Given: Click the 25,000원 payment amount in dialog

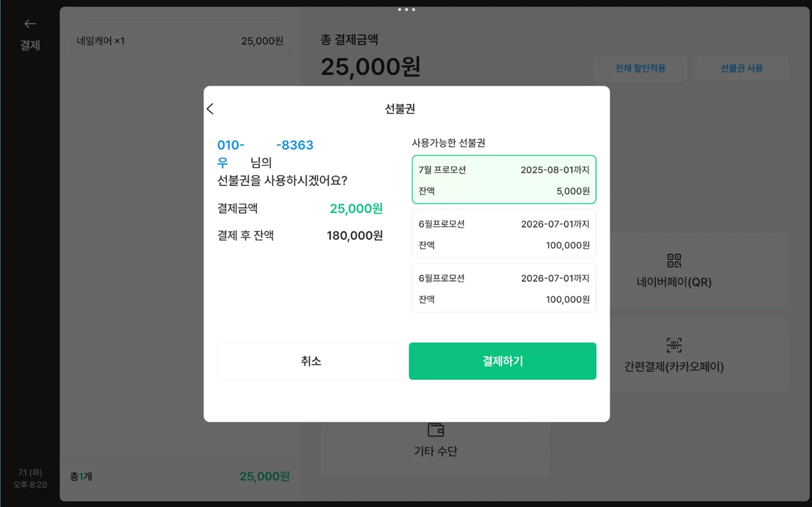Looking at the screenshot, I should pyautogui.click(x=356, y=209).
